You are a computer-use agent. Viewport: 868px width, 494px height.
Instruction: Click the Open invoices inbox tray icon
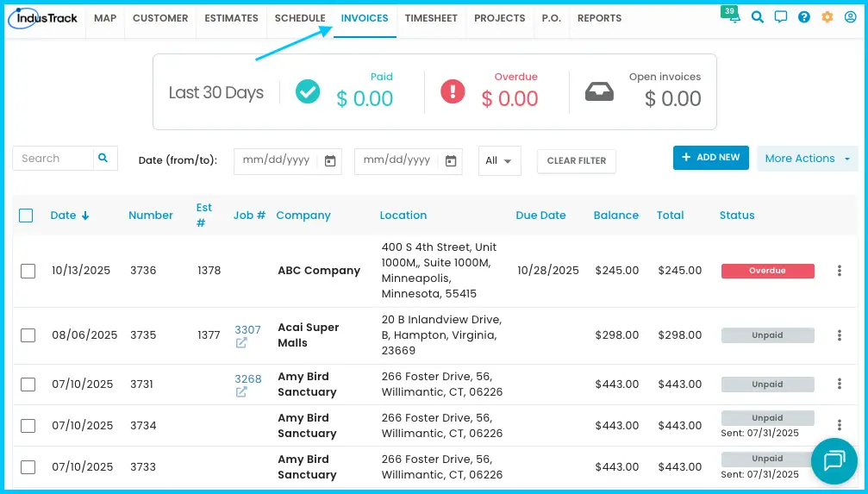[600, 92]
